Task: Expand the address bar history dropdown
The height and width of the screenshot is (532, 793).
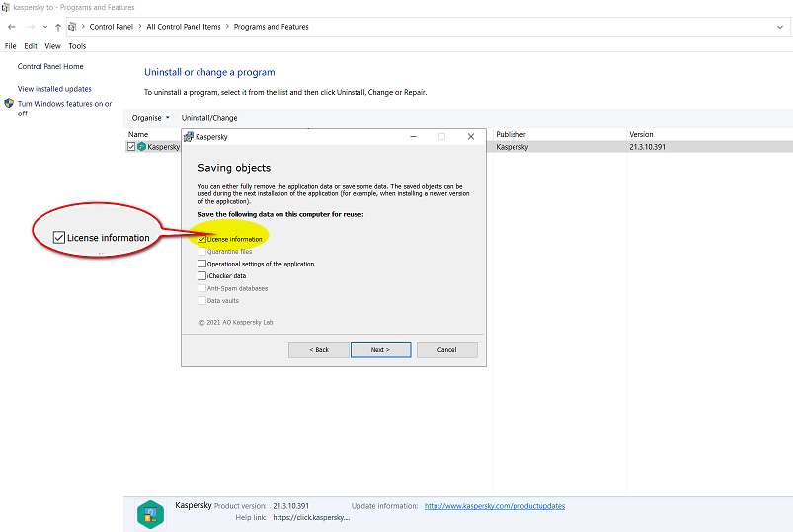Action: pyautogui.click(x=780, y=27)
